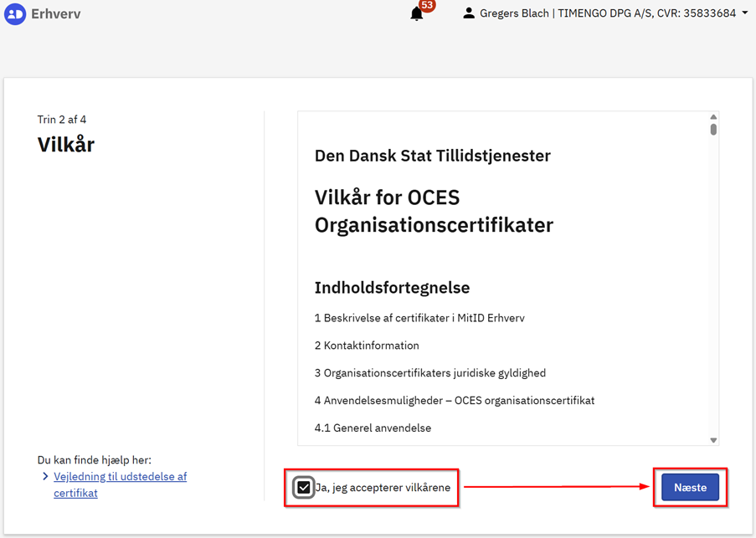Click the terms box scrollbar thumb
This screenshot has height=538, width=756.
pyautogui.click(x=713, y=131)
